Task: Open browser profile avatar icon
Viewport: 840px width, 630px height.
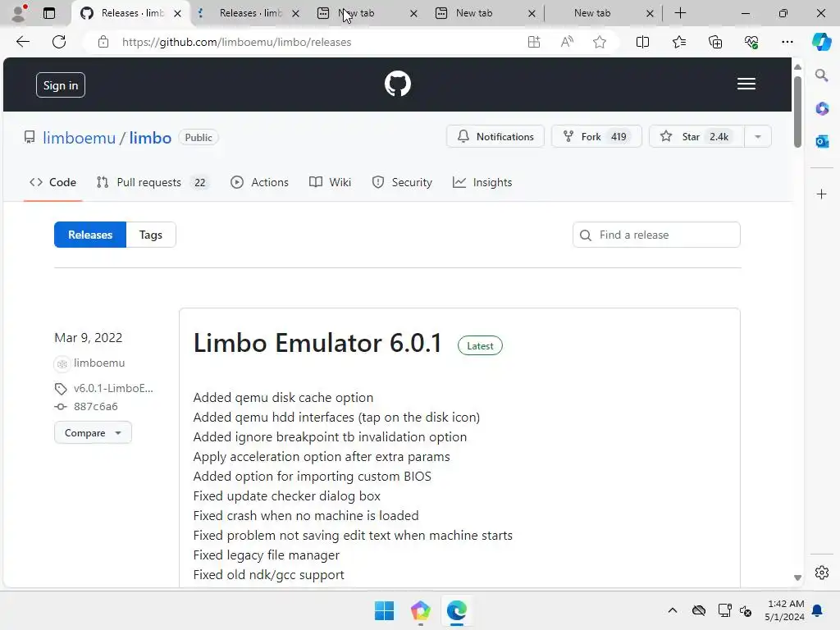Action: point(19,13)
